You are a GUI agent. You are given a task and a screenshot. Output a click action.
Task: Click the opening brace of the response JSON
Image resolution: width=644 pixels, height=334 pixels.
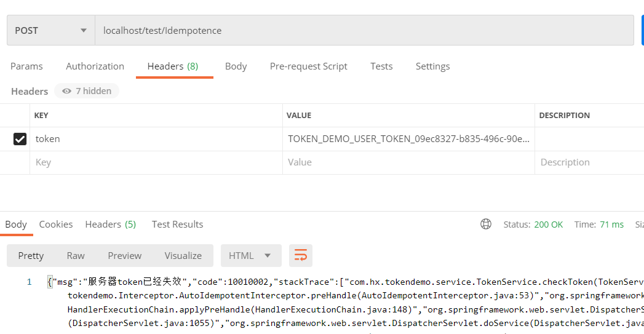tap(50, 282)
